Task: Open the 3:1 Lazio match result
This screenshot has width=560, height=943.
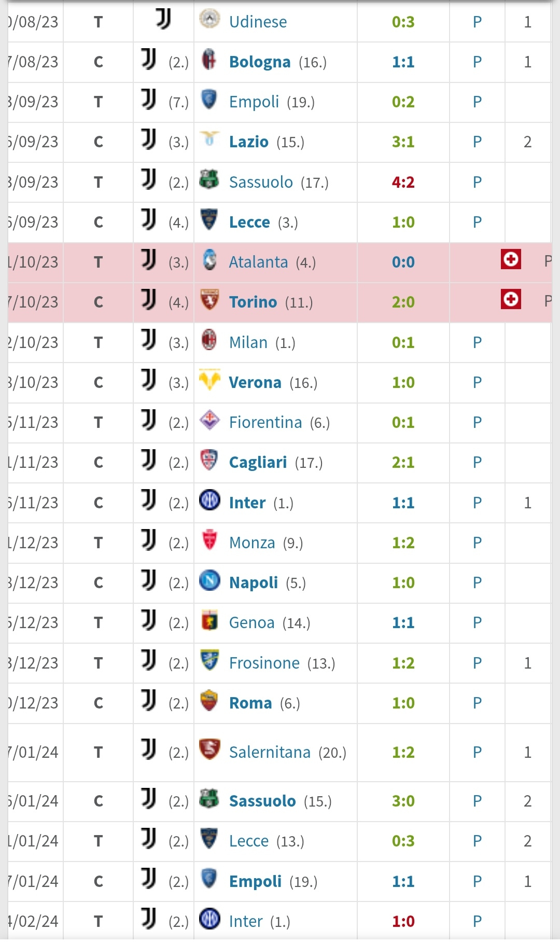Action: pos(403,142)
